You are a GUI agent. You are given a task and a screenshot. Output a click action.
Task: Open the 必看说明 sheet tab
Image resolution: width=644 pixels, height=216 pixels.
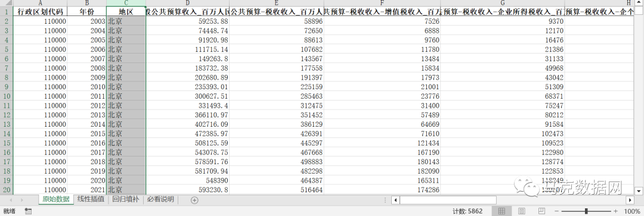[160, 199]
